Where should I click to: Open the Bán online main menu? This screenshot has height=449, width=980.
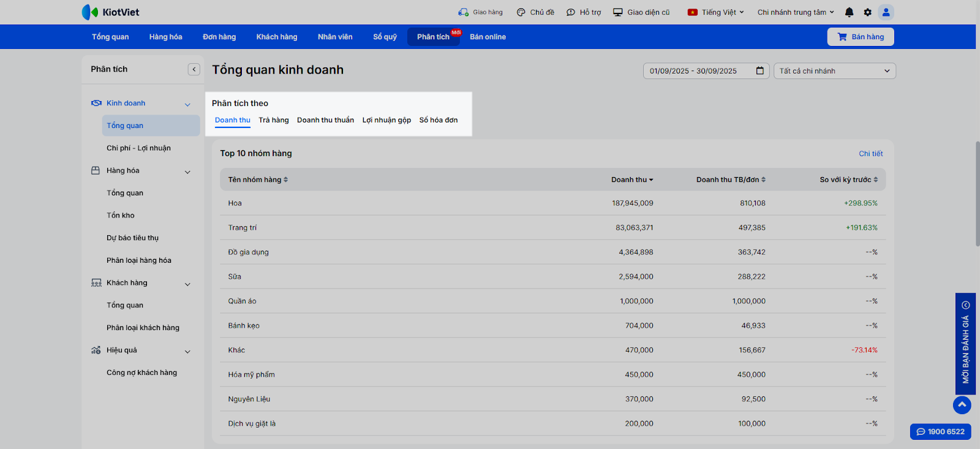[x=488, y=37]
